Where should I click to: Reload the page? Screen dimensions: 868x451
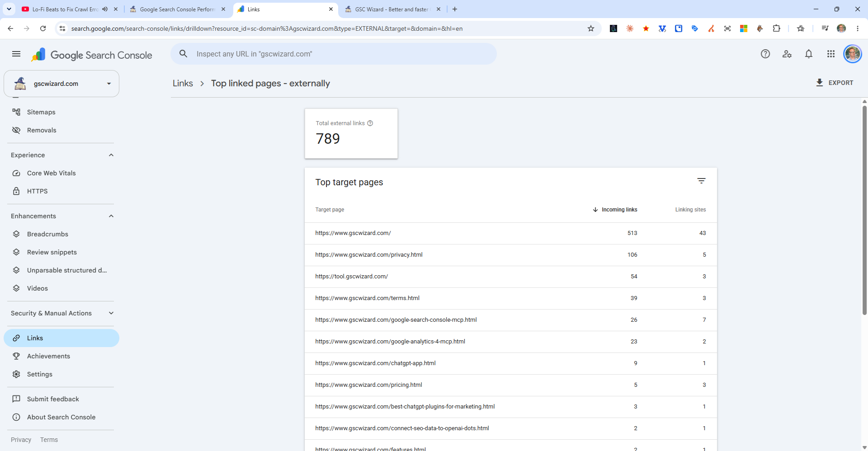coord(43,28)
